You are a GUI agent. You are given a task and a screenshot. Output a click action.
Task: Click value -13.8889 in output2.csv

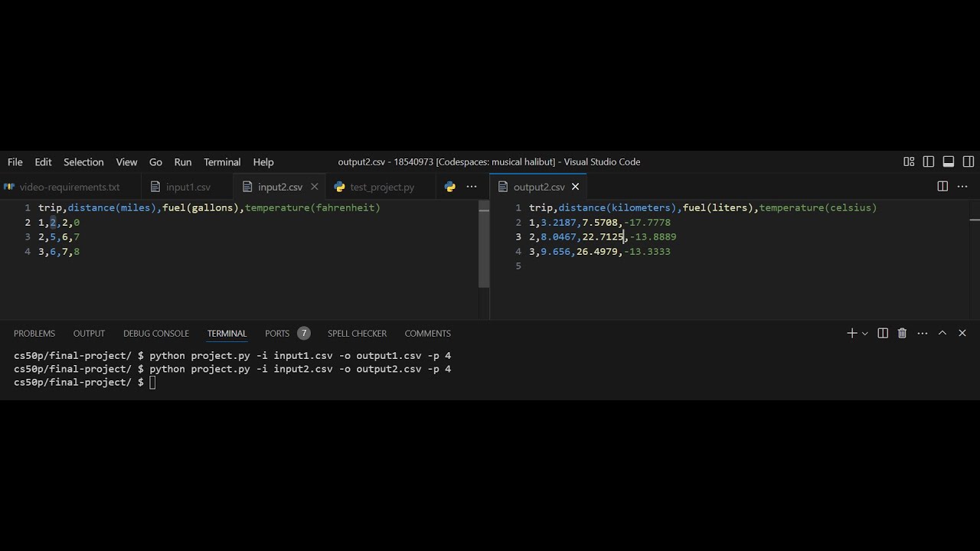click(653, 236)
